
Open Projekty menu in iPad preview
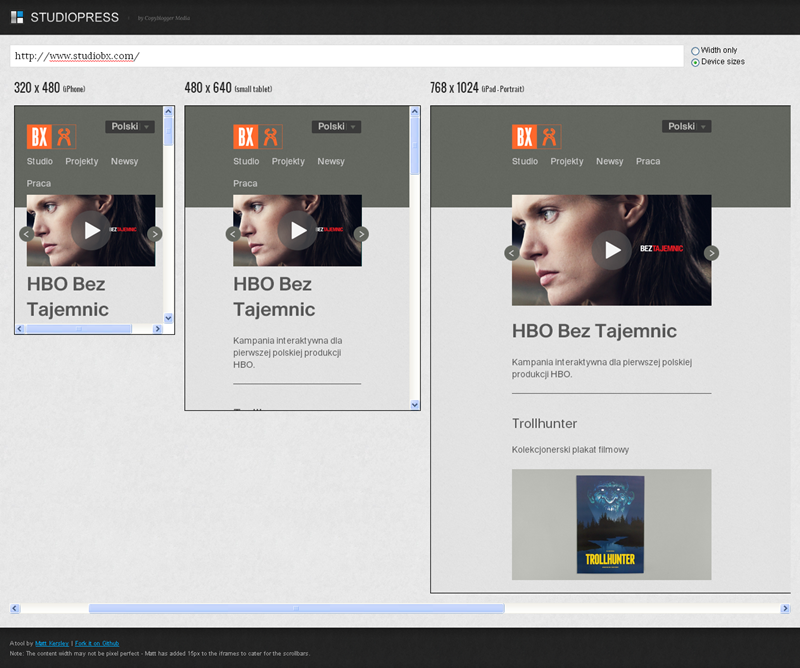click(x=567, y=161)
